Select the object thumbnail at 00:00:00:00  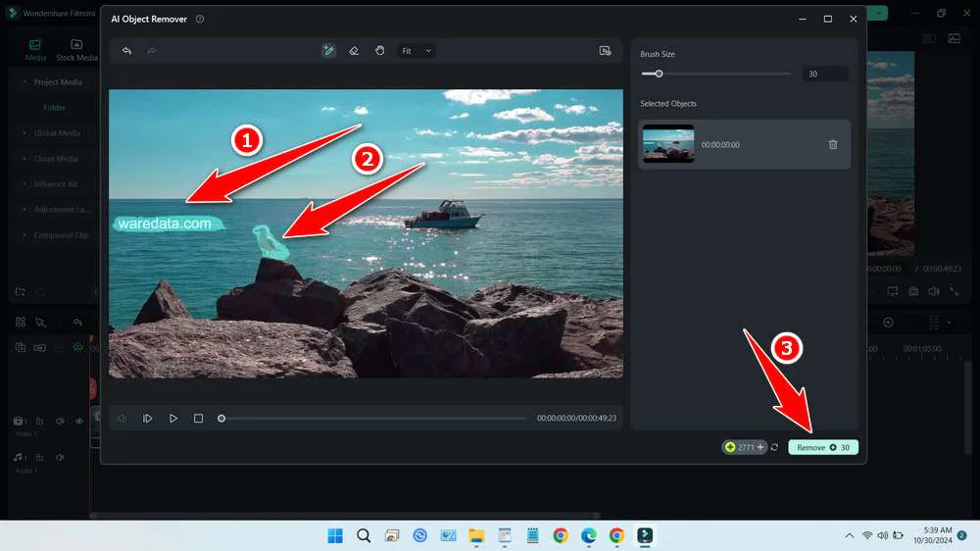coord(668,144)
